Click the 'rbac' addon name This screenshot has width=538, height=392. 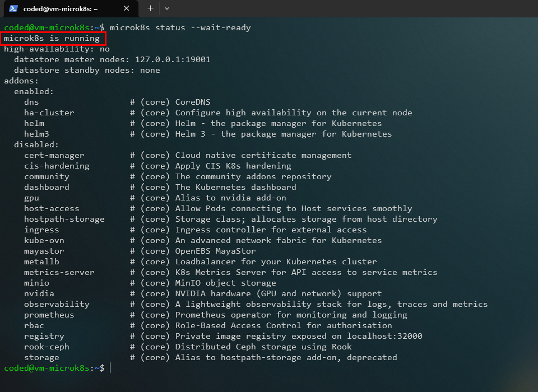pos(34,325)
